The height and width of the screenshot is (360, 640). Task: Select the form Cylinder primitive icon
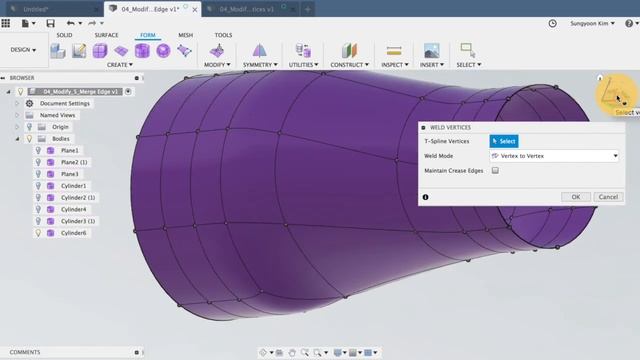click(x=142, y=51)
